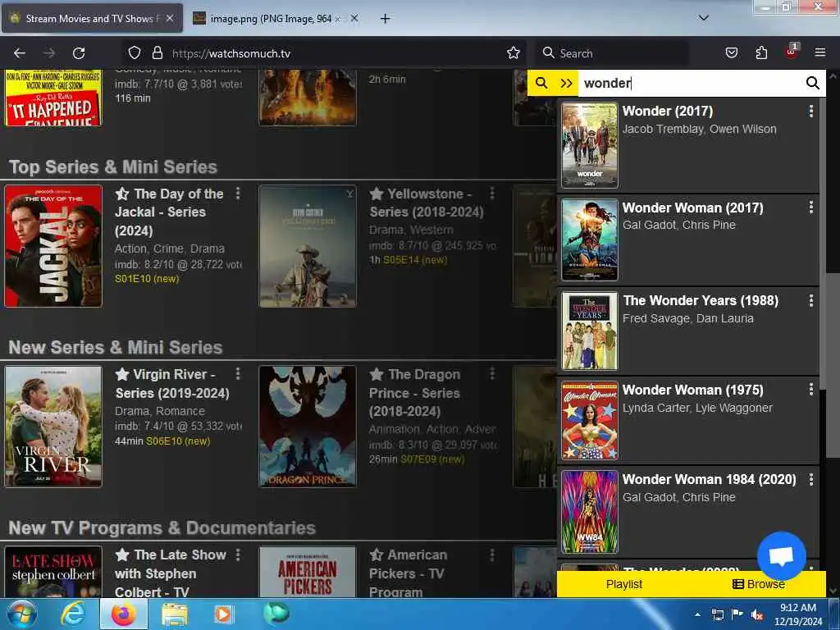Open kebab menu for The Dragon Prince
The image size is (840, 630).
pos(492,374)
